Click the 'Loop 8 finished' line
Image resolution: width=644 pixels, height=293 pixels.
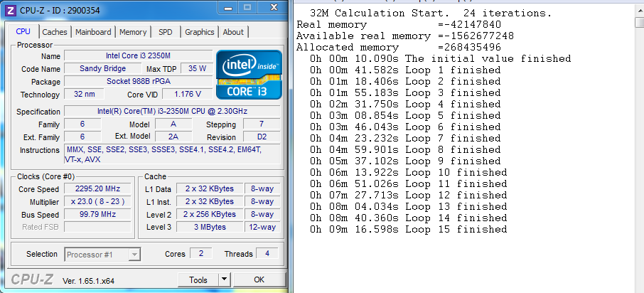pyautogui.click(x=405, y=149)
